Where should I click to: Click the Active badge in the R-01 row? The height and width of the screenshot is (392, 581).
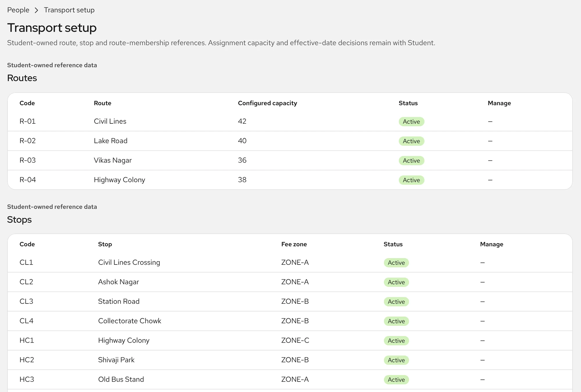tap(411, 121)
